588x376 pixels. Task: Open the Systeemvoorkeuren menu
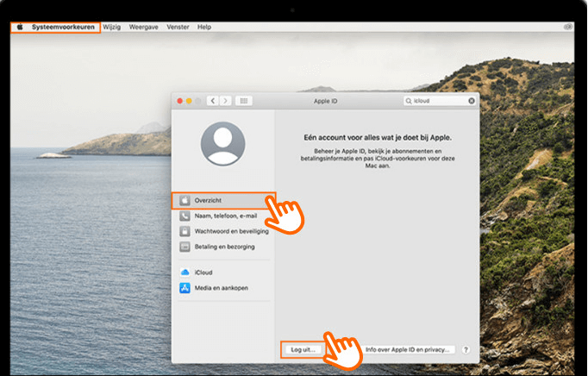tap(63, 27)
